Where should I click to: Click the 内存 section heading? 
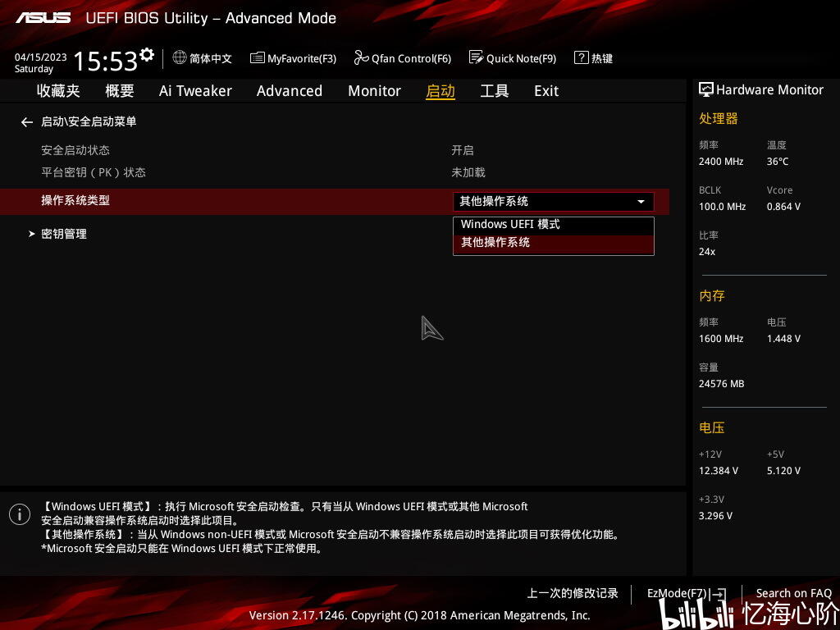coord(712,295)
